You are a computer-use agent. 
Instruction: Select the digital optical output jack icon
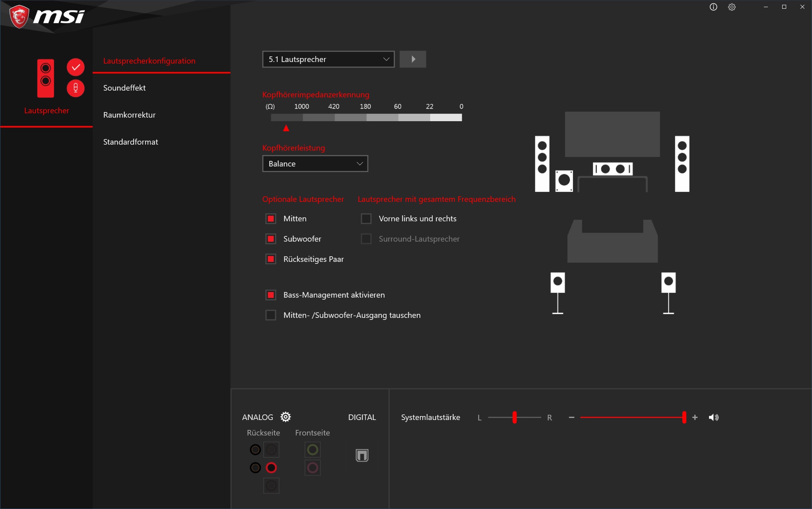tap(362, 455)
